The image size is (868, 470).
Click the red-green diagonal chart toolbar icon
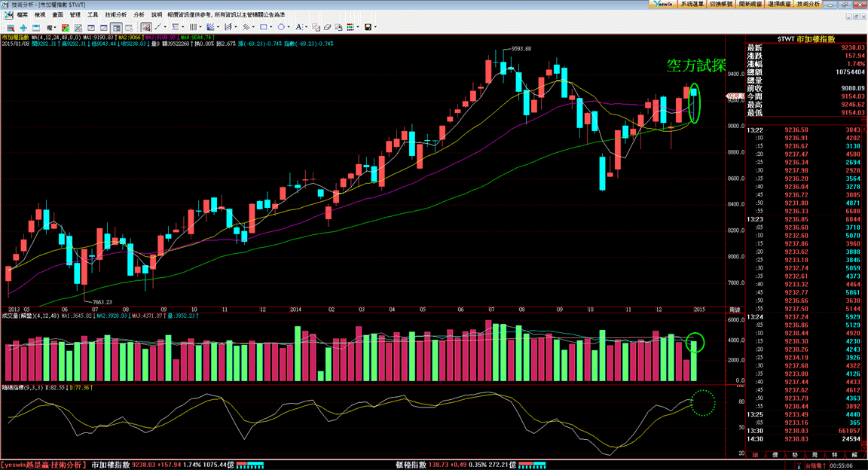66,27
